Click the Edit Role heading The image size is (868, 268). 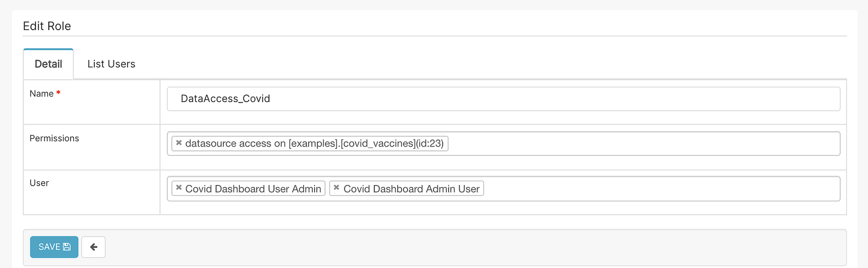47,26
